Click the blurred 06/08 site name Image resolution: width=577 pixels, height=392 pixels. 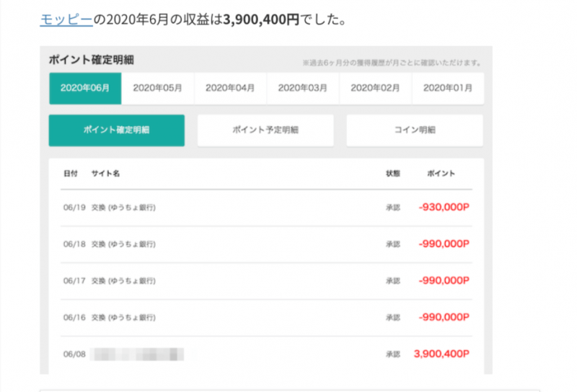click(x=137, y=355)
